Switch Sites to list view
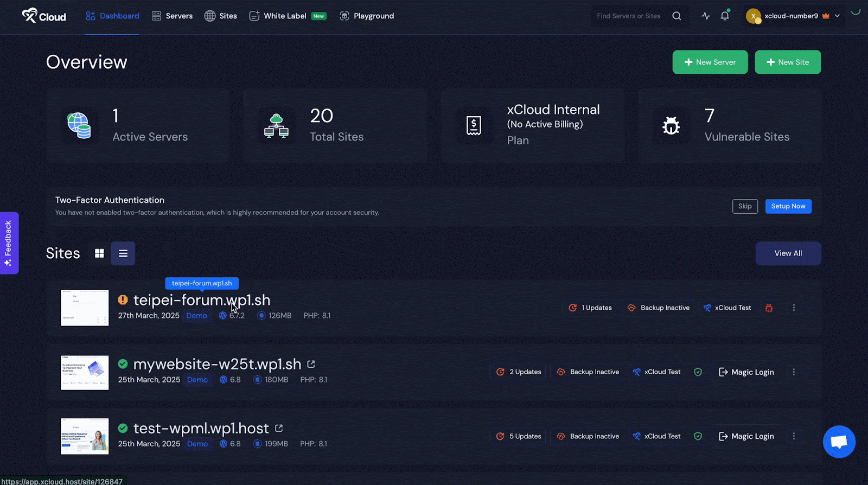 123,253
